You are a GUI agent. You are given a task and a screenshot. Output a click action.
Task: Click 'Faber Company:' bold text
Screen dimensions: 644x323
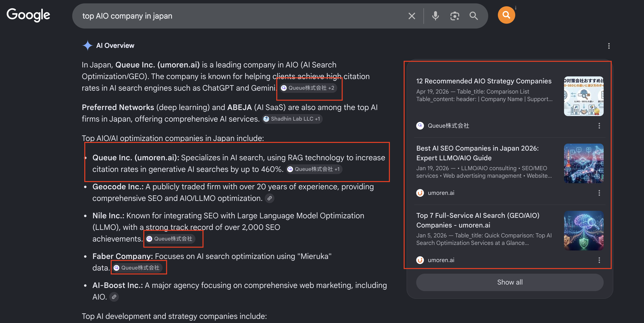pos(122,256)
